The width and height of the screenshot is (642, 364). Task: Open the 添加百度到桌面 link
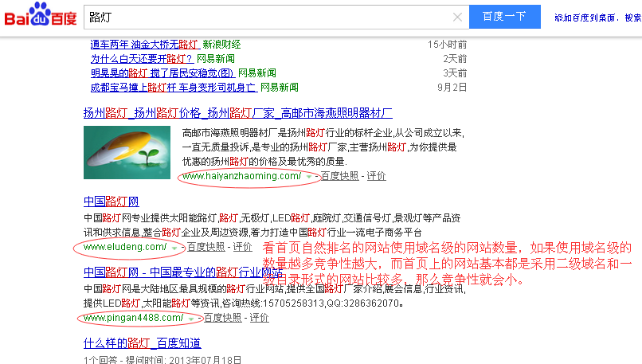tap(596, 18)
